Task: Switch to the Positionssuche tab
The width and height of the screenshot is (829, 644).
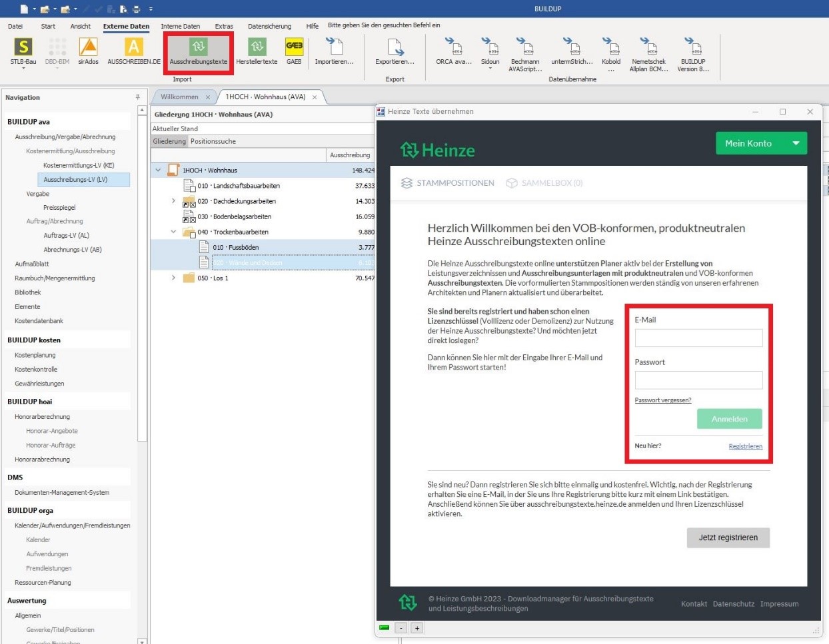Action: click(213, 141)
